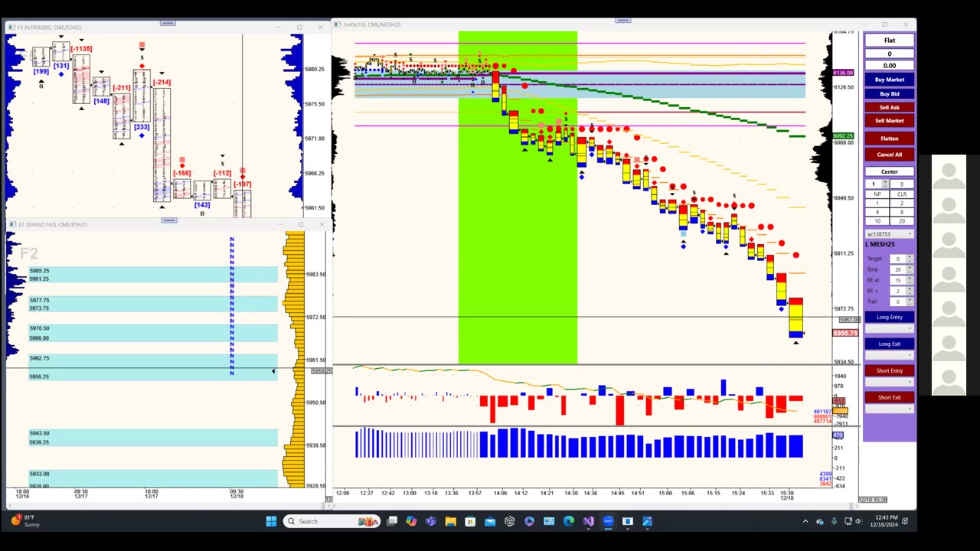Screen dimensions: 980x551
Task: Click the order quantity stepper arrows
Action: tap(885, 184)
